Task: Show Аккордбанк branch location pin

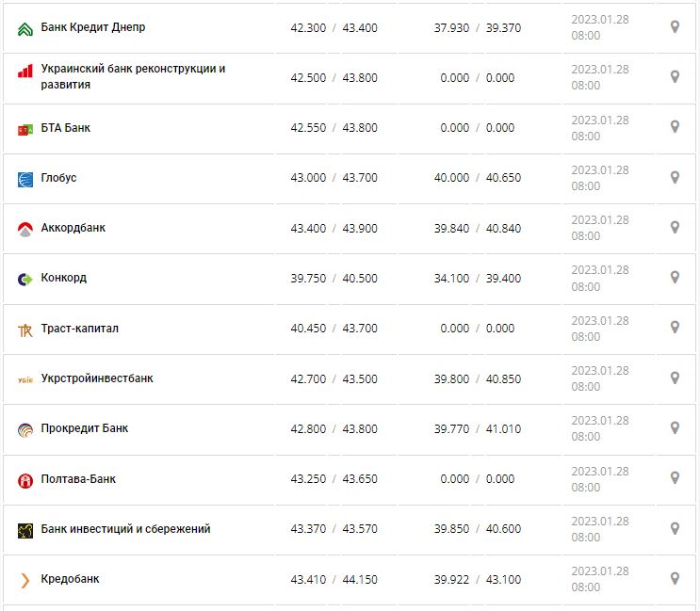Action: tap(675, 227)
